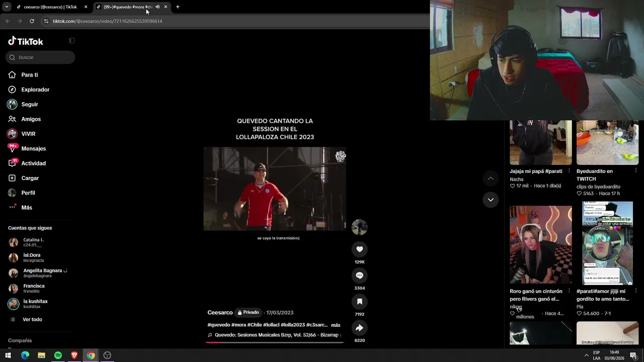
Task: Open the gordito te amo video thumbnail
Action: 607,243
